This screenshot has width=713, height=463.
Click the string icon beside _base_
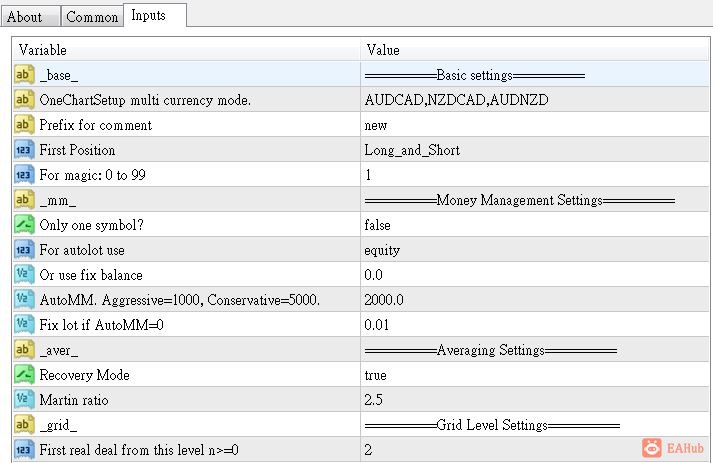pos(25,75)
